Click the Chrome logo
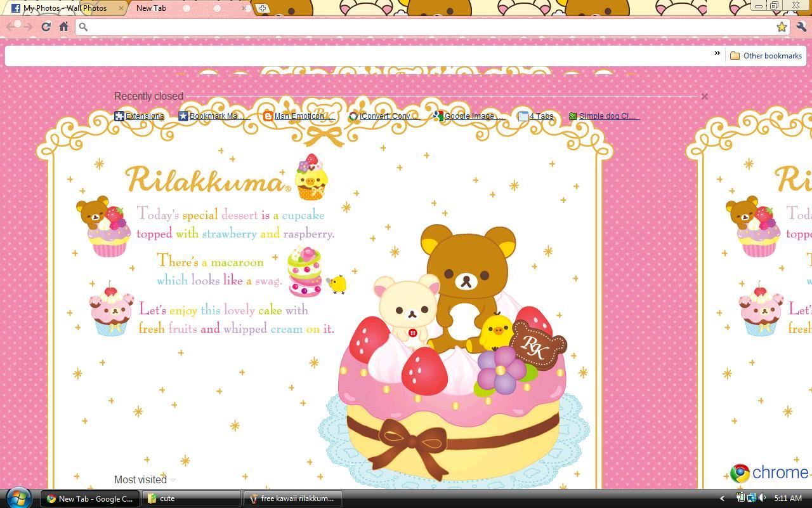This screenshot has width=812, height=508. click(x=769, y=473)
